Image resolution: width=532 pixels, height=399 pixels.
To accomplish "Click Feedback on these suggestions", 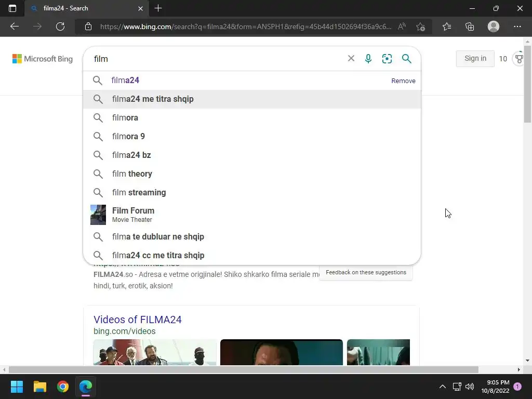I will pyautogui.click(x=366, y=272).
